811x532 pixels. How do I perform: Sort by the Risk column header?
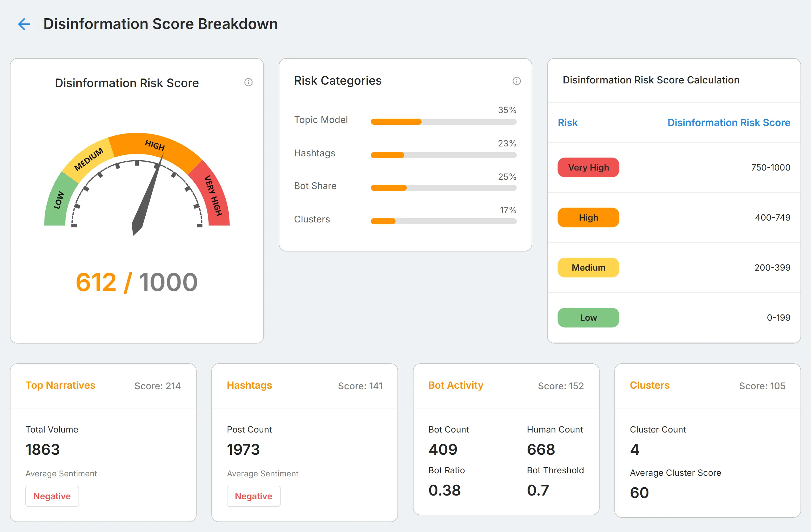point(567,123)
